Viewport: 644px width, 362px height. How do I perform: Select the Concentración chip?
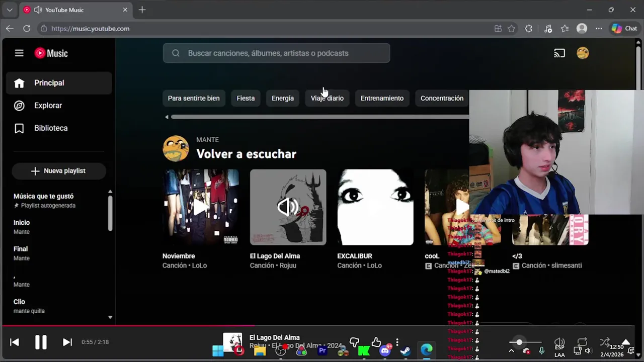coord(442,98)
